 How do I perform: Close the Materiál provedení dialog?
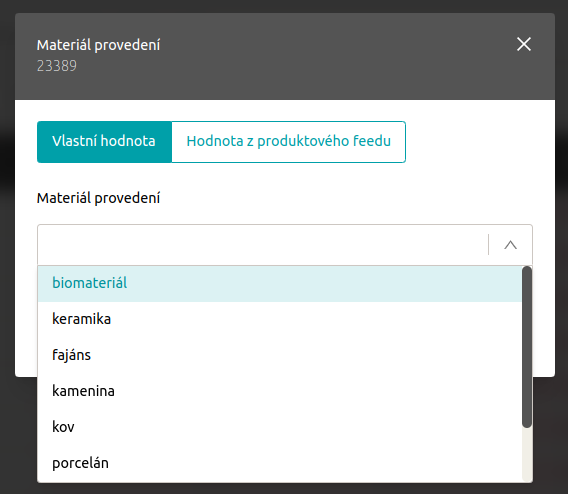tap(523, 44)
